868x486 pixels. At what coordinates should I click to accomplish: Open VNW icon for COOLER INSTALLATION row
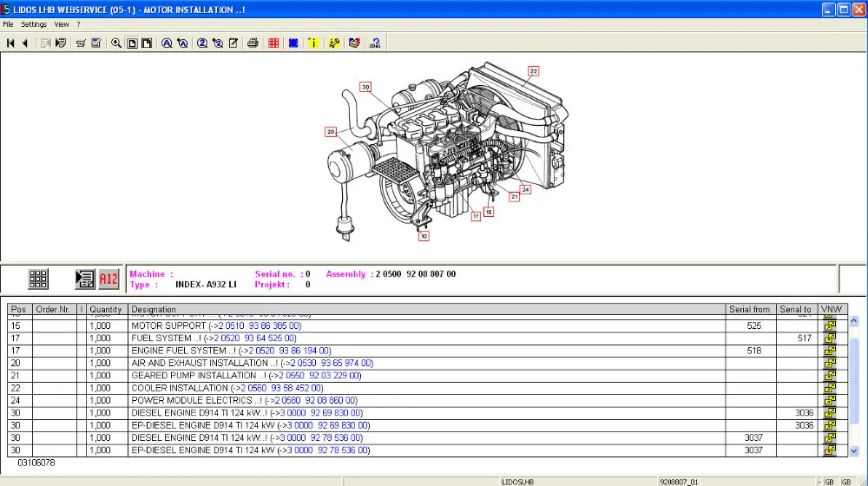tap(829, 388)
